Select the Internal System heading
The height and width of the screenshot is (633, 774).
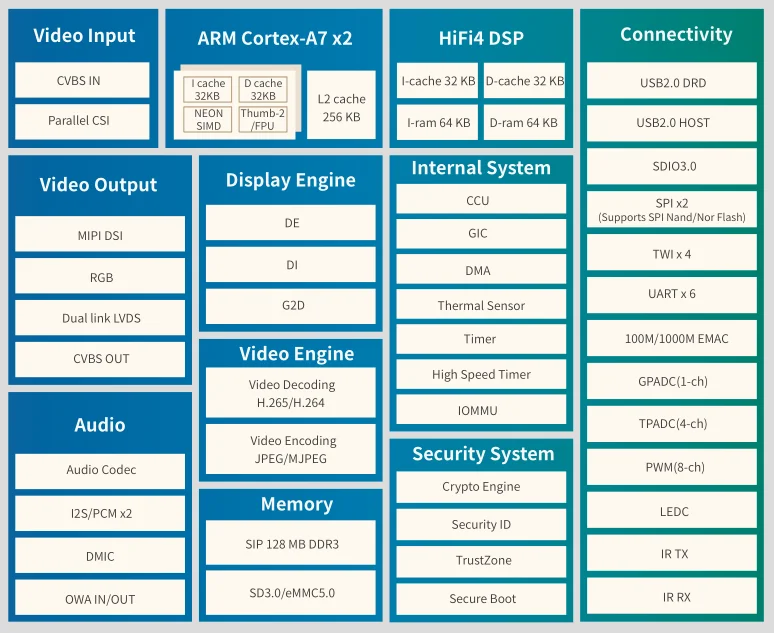click(481, 168)
